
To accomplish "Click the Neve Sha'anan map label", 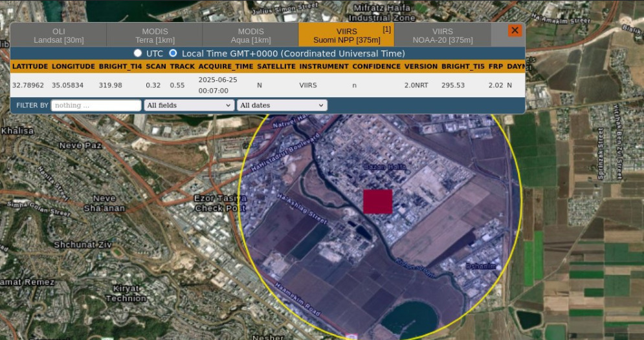I will [x=104, y=203].
